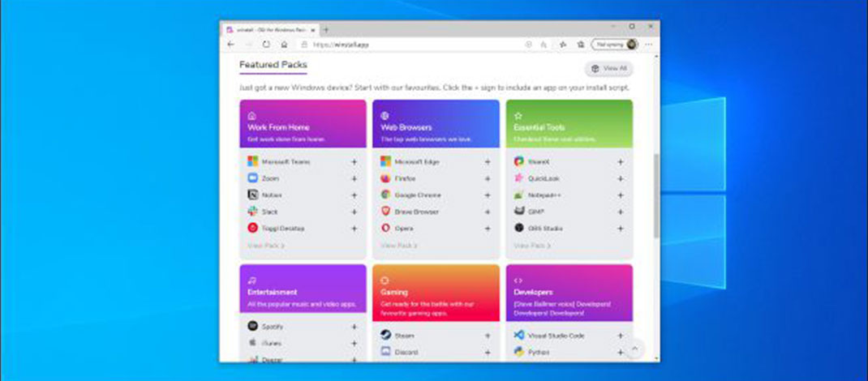Click the Featured Packs heading

coord(273,65)
